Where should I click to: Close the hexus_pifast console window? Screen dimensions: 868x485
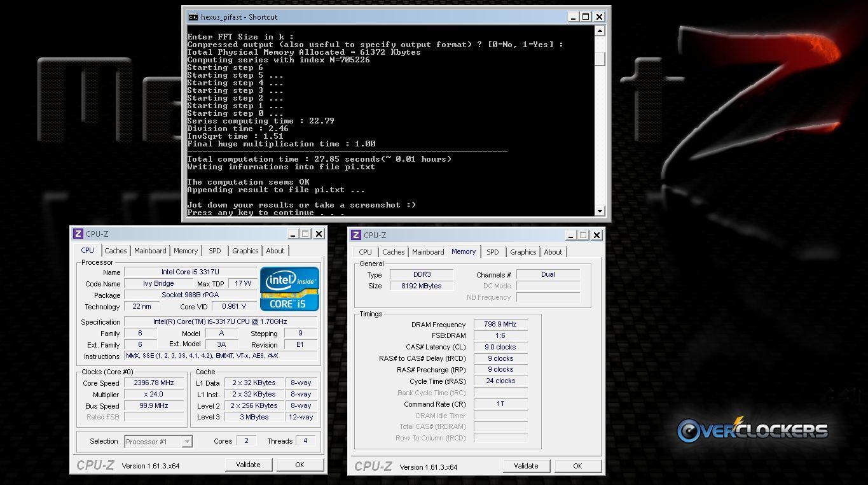[x=599, y=17]
